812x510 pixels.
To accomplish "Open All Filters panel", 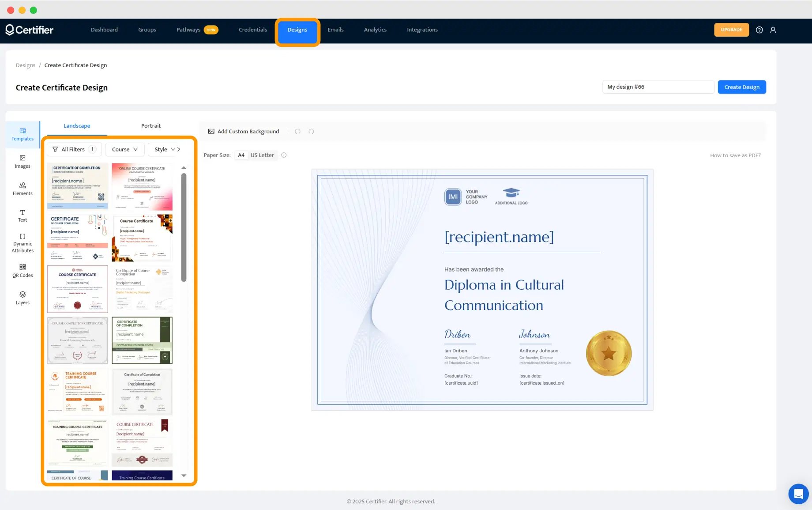I will tap(74, 149).
